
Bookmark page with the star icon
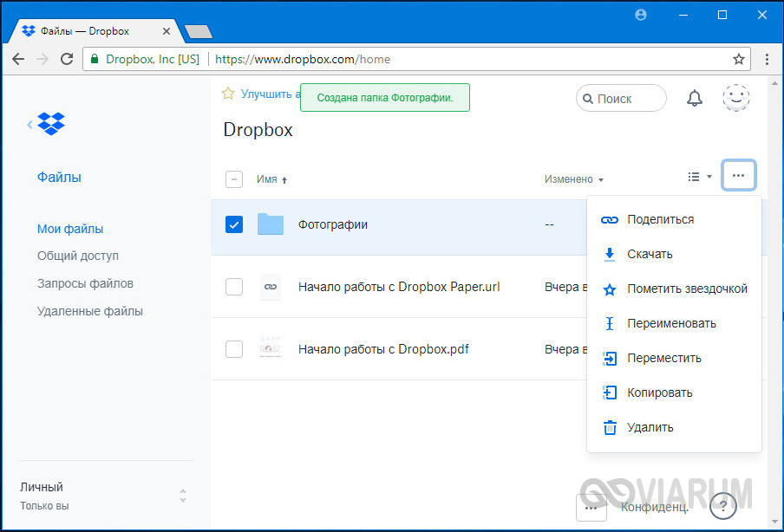(x=739, y=59)
